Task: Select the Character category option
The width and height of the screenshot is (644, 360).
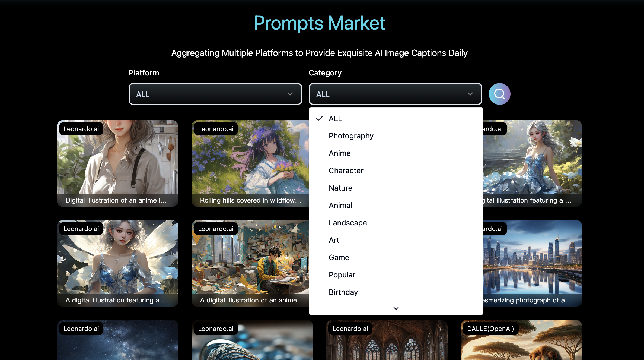Action: [396, 170]
